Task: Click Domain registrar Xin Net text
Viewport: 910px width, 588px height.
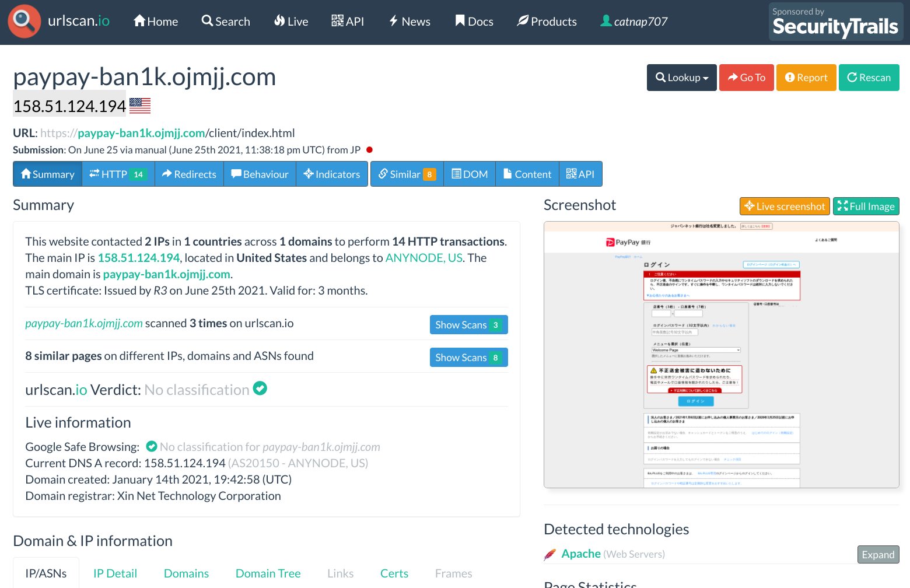Action: 153,496
